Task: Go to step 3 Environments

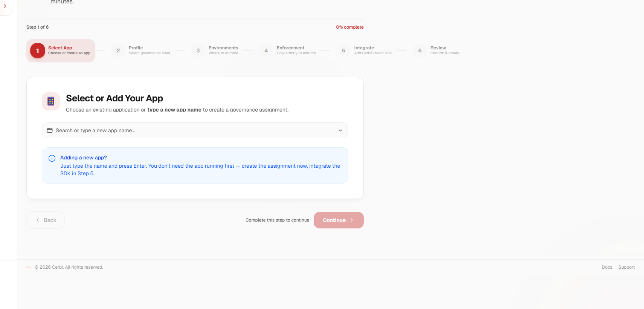Action: tap(215, 50)
